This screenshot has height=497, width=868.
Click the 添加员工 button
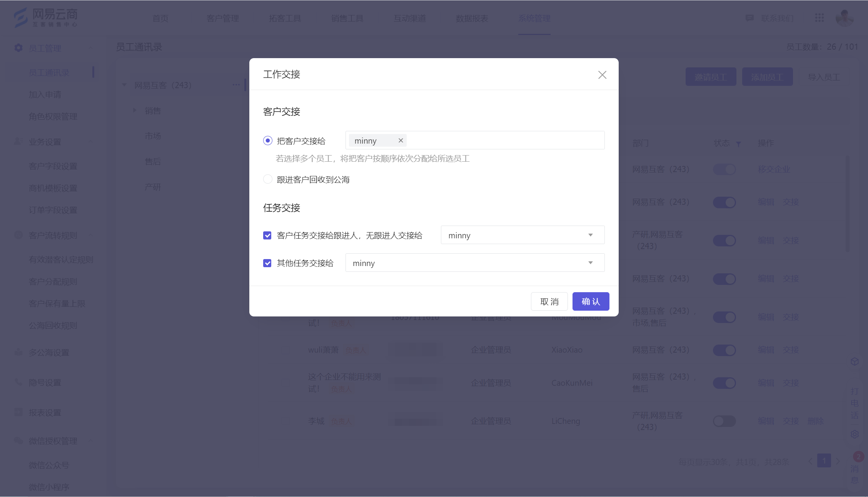(767, 77)
